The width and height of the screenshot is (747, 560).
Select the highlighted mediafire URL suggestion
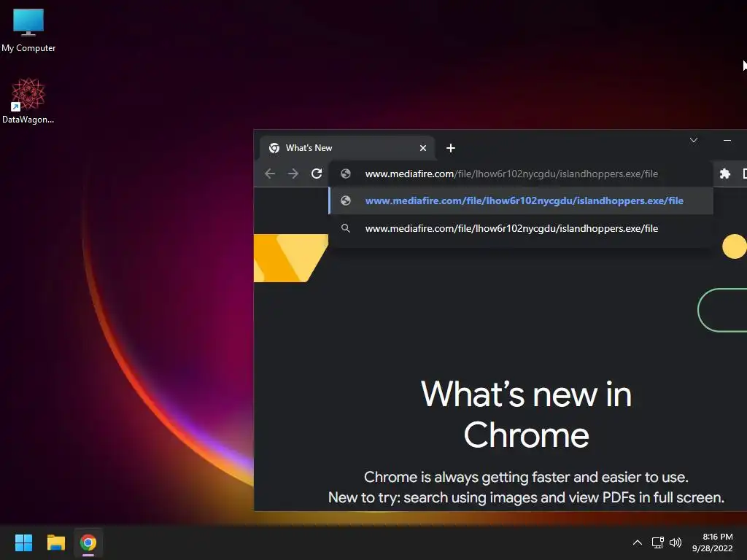click(x=521, y=201)
